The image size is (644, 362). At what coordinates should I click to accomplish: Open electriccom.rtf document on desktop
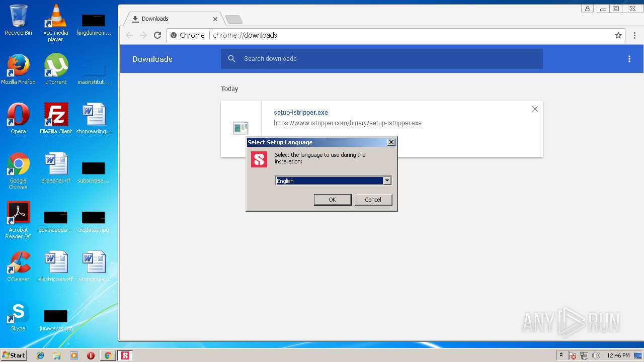56,266
